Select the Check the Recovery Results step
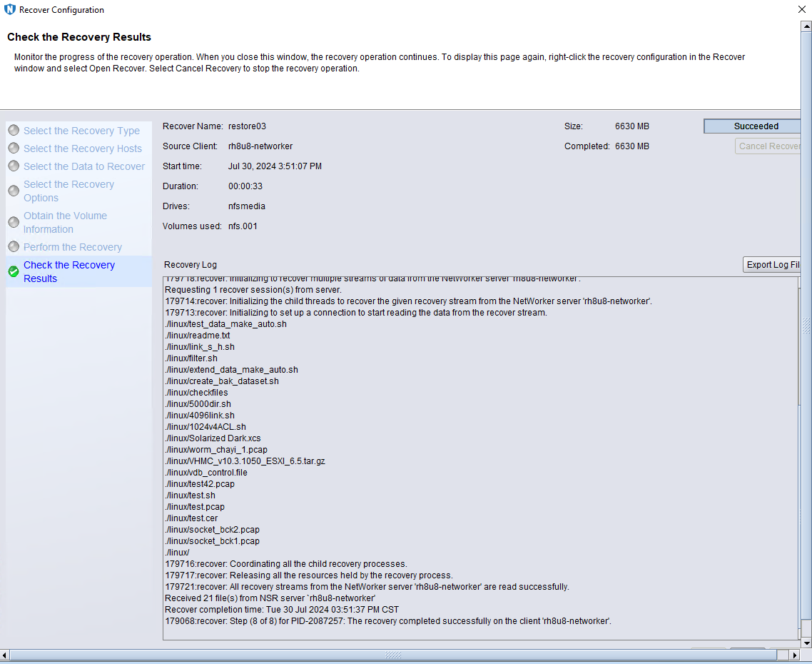 coord(69,271)
